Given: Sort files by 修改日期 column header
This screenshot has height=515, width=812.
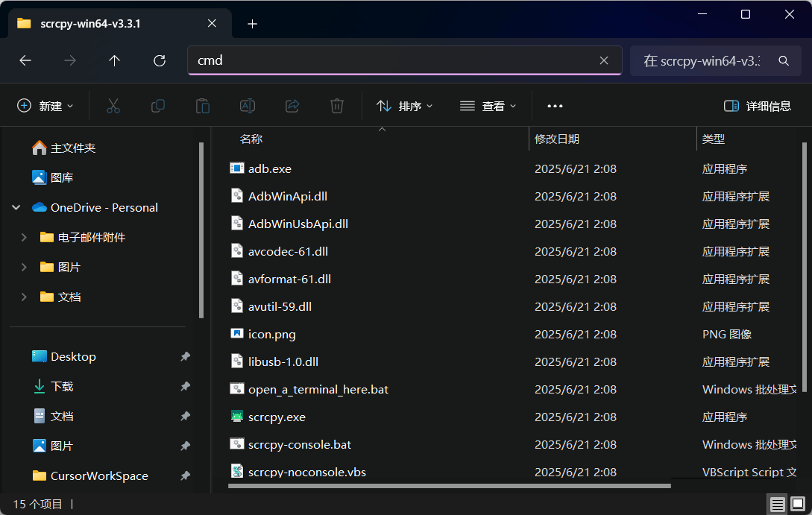Looking at the screenshot, I should [557, 139].
